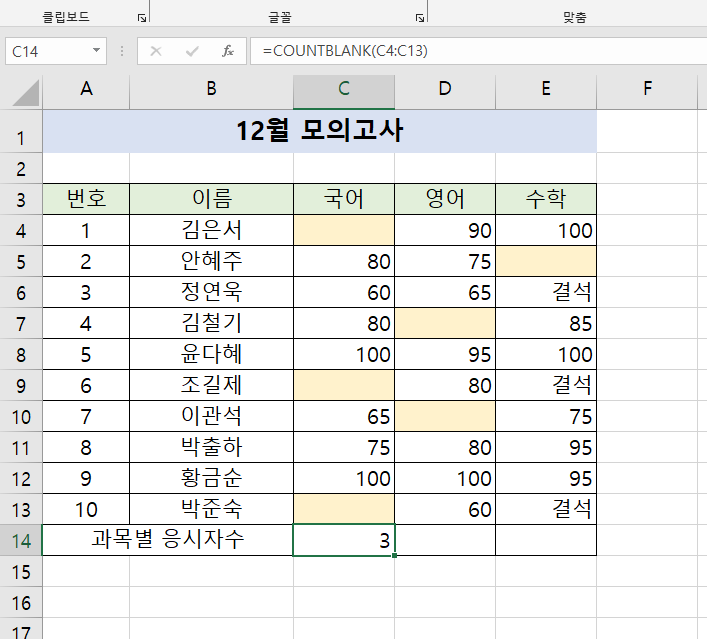The width and height of the screenshot is (707, 639).
Task: Cancel the formula entry with X icon
Action: (156, 51)
